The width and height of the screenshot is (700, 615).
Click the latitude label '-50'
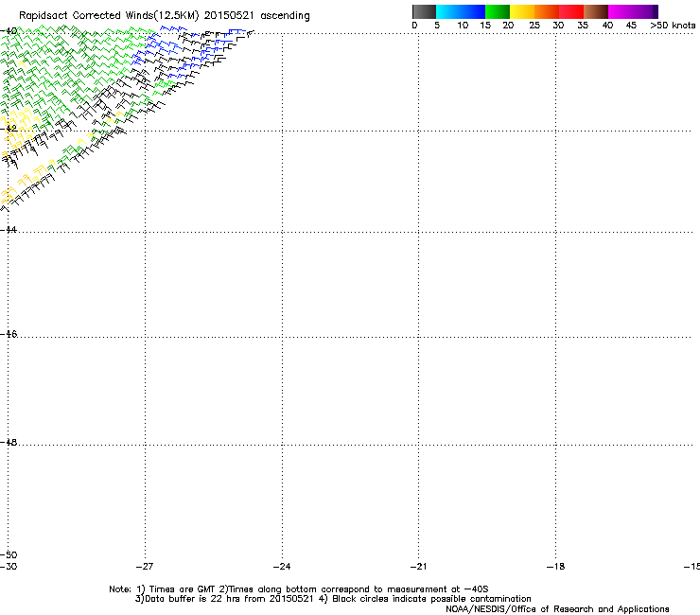(9, 555)
